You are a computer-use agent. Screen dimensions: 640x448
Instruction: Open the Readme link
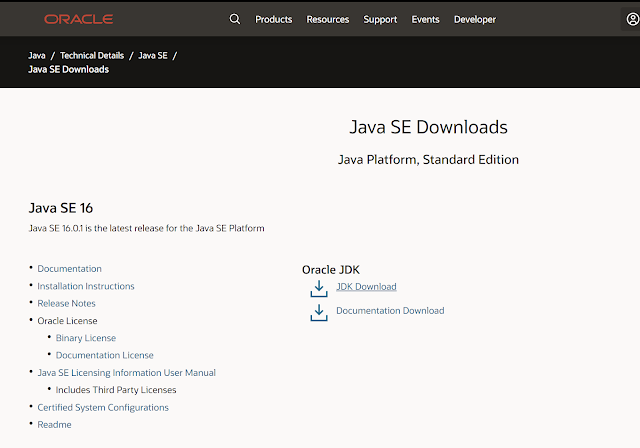point(54,424)
